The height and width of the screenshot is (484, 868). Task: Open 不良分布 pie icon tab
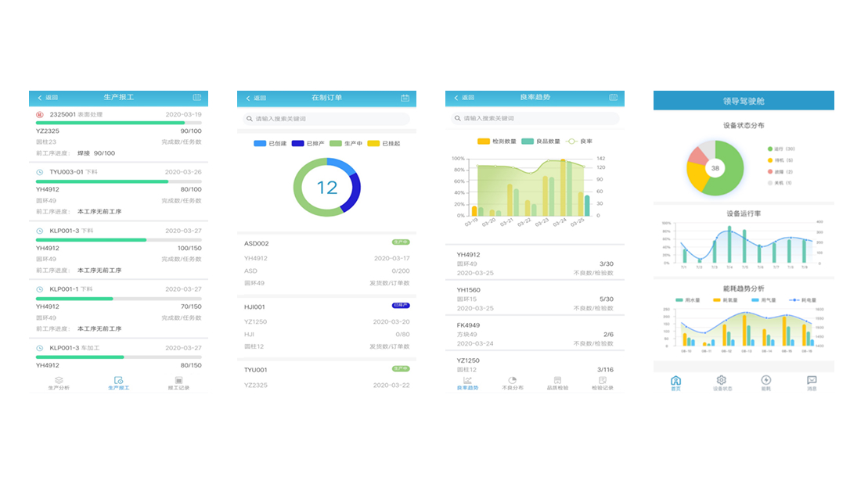coord(513,382)
